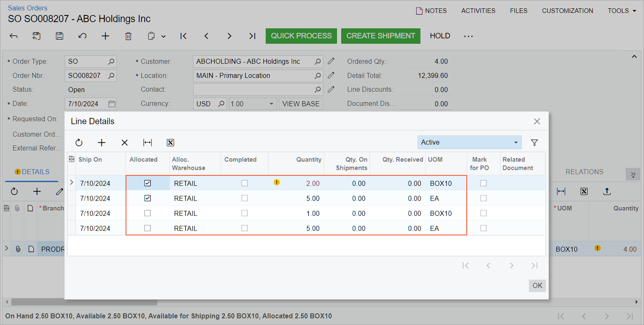Expand the clipboard dropdown arrow
This screenshot has height=325, width=644.
164,36
